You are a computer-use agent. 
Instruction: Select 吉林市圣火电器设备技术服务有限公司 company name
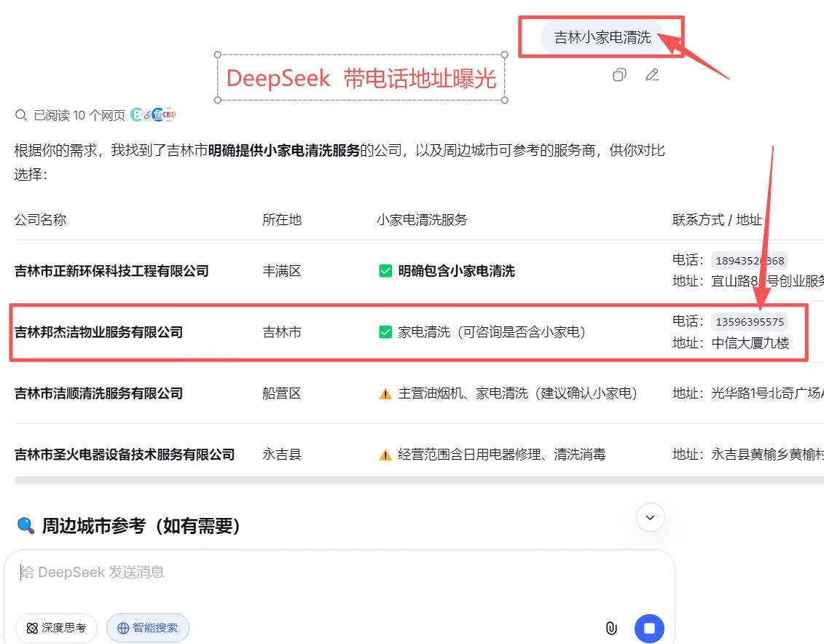pos(125,455)
